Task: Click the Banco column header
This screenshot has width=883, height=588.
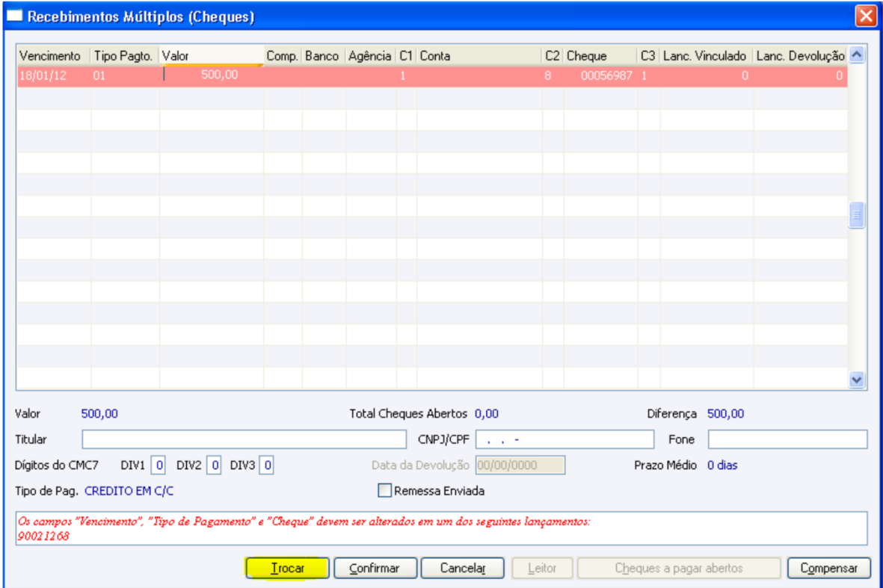Action: [x=324, y=56]
